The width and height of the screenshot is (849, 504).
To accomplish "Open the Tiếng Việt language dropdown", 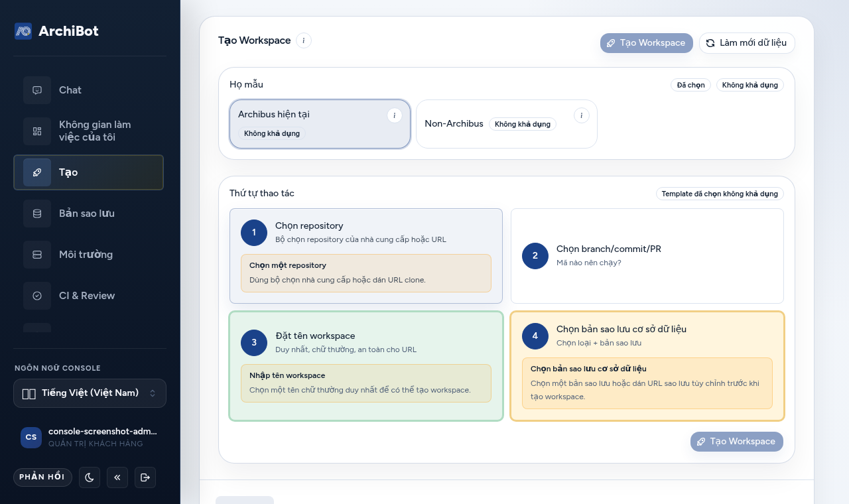I will 90,393.
